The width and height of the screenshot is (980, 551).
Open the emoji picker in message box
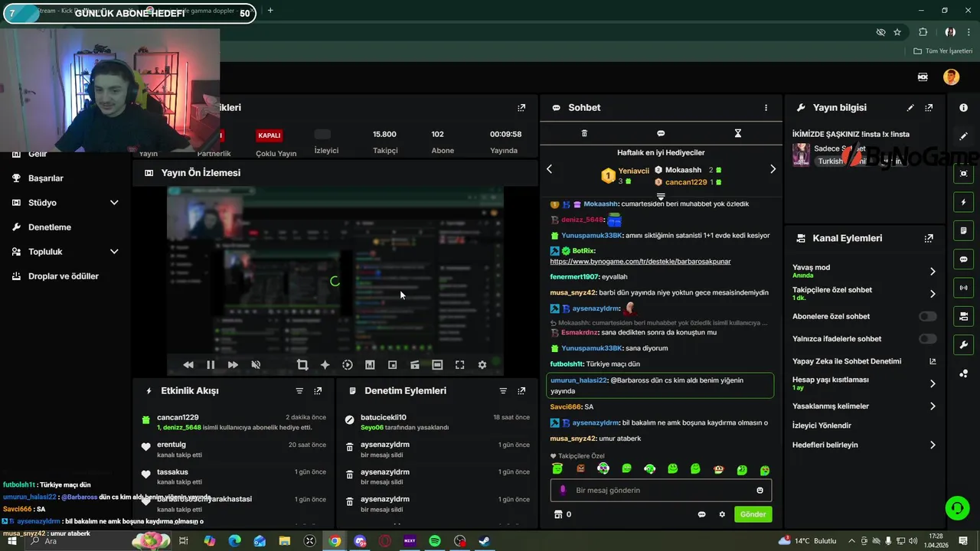point(760,491)
